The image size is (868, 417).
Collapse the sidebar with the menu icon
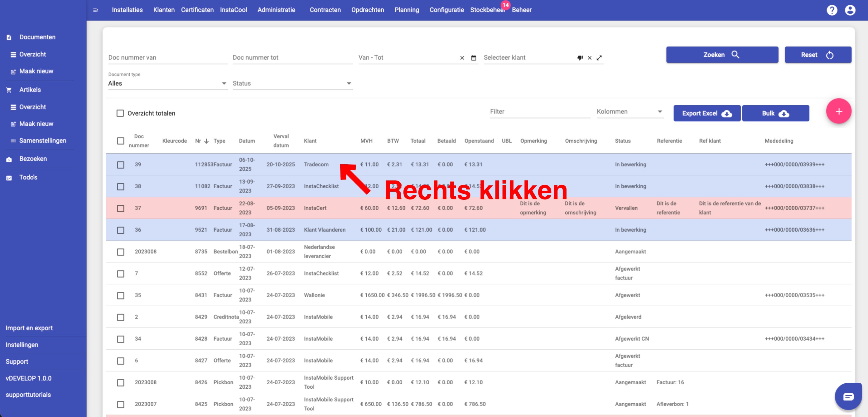(x=96, y=10)
